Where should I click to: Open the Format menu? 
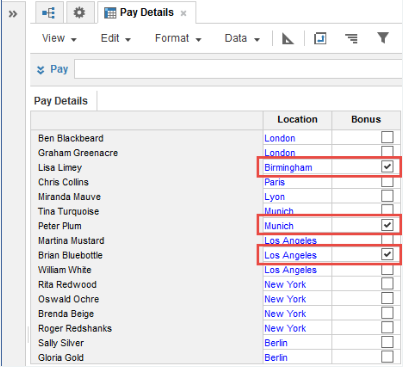coord(178,38)
